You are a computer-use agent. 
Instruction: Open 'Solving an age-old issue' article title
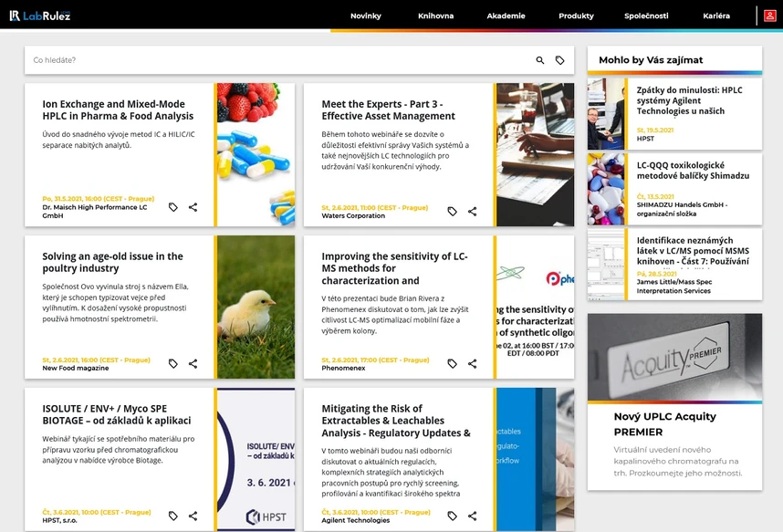(x=112, y=262)
